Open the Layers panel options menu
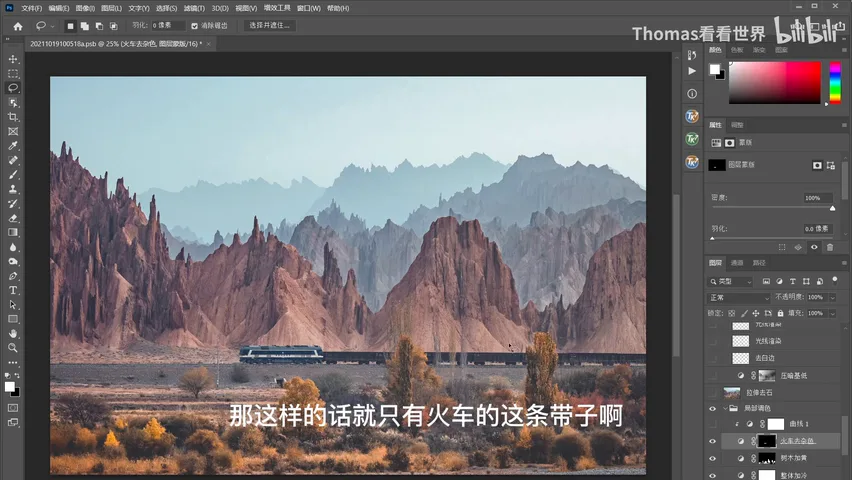The image size is (852, 480). pyautogui.click(x=844, y=263)
